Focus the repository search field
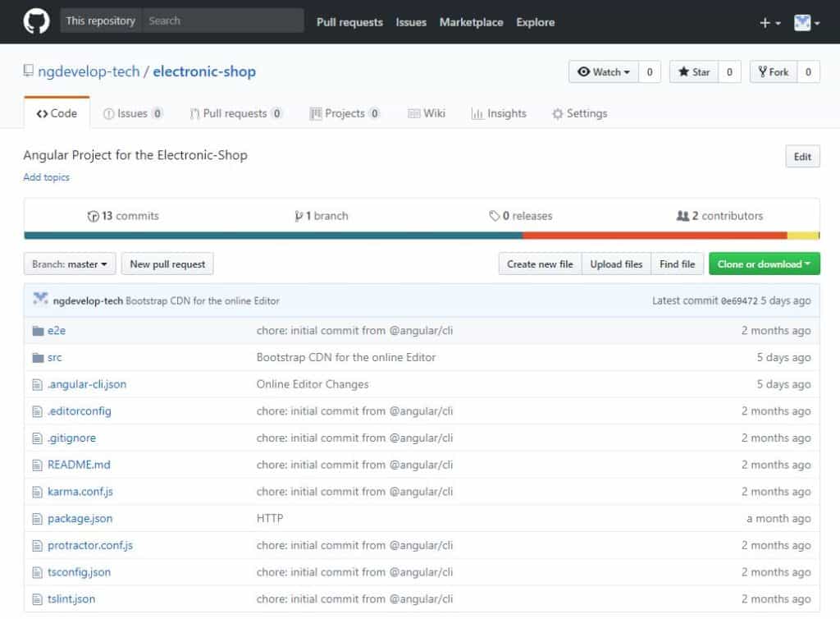Screen dimensions: 840x619 click(221, 21)
